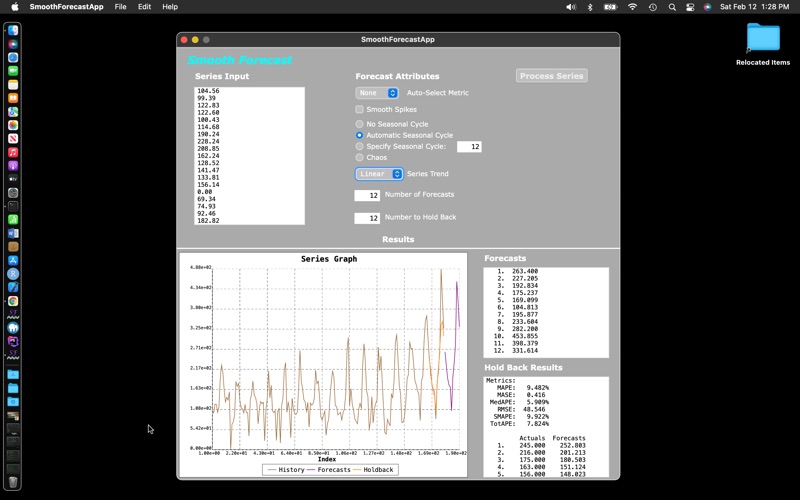Open Control Center in the menu bar
The width and height of the screenshot is (800, 500).
(690, 7)
